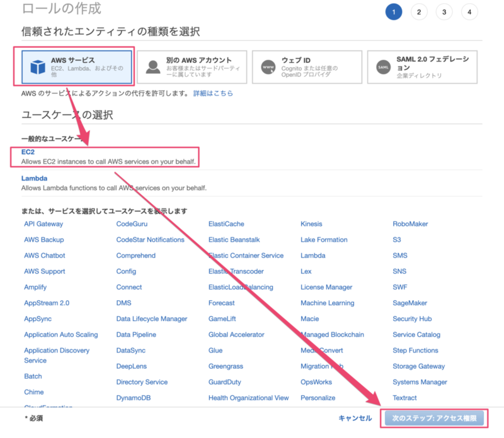Screen dimensions: 504x438
Task: Select the Kinesis service
Action: point(311,224)
